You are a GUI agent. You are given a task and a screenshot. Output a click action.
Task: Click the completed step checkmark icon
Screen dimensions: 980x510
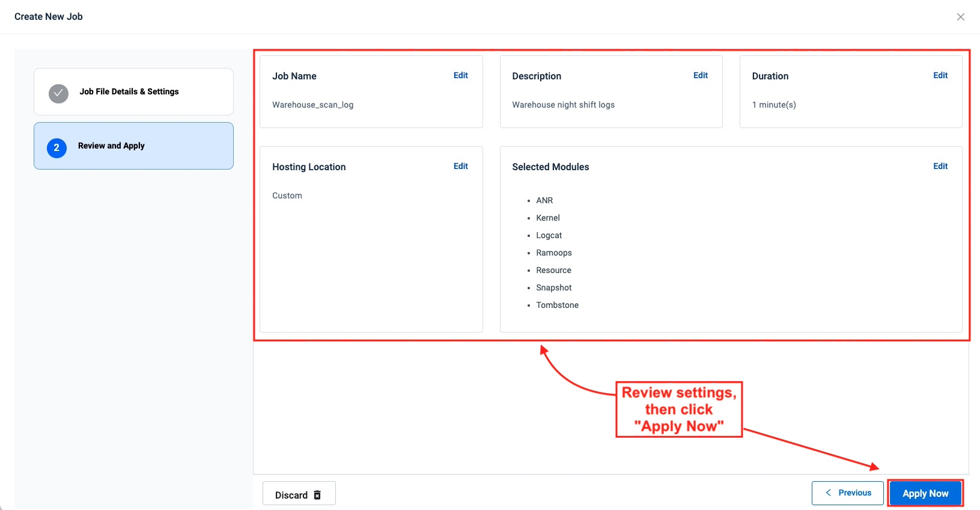click(x=58, y=93)
